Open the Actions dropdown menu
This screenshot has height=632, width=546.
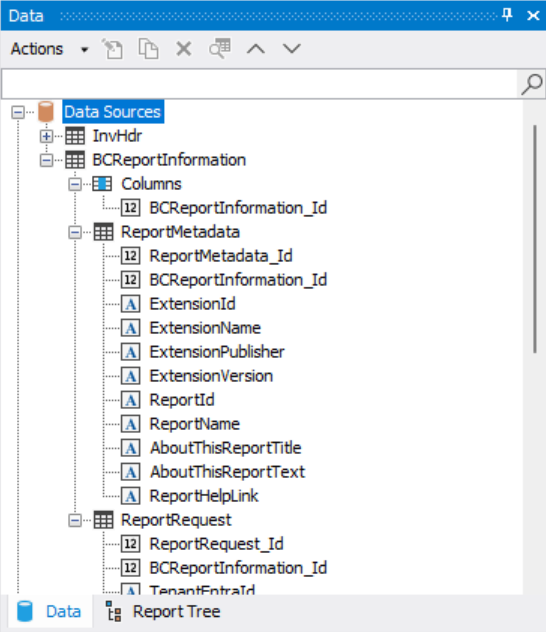49,49
